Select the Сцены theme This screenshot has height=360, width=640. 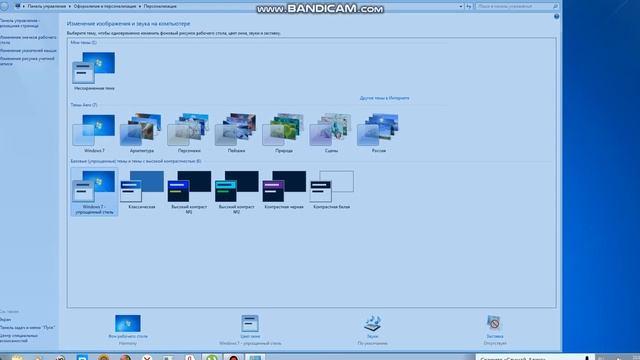coord(331,133)
